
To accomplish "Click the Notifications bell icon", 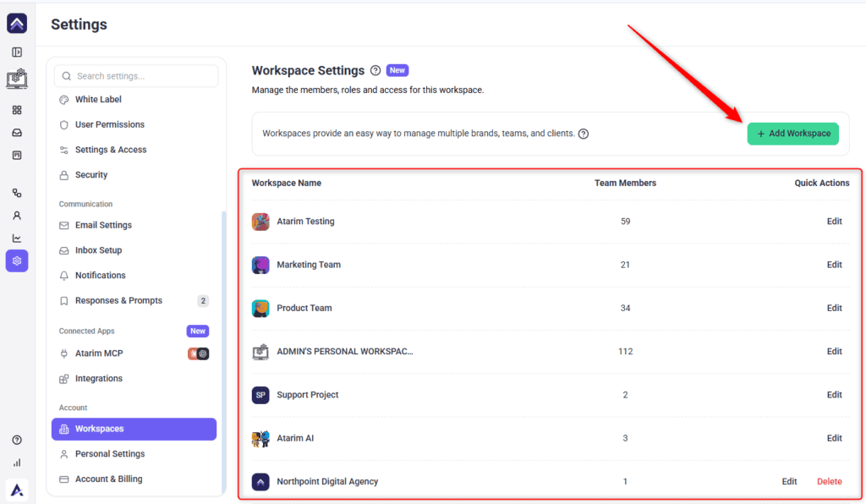I will click(64, 276).
